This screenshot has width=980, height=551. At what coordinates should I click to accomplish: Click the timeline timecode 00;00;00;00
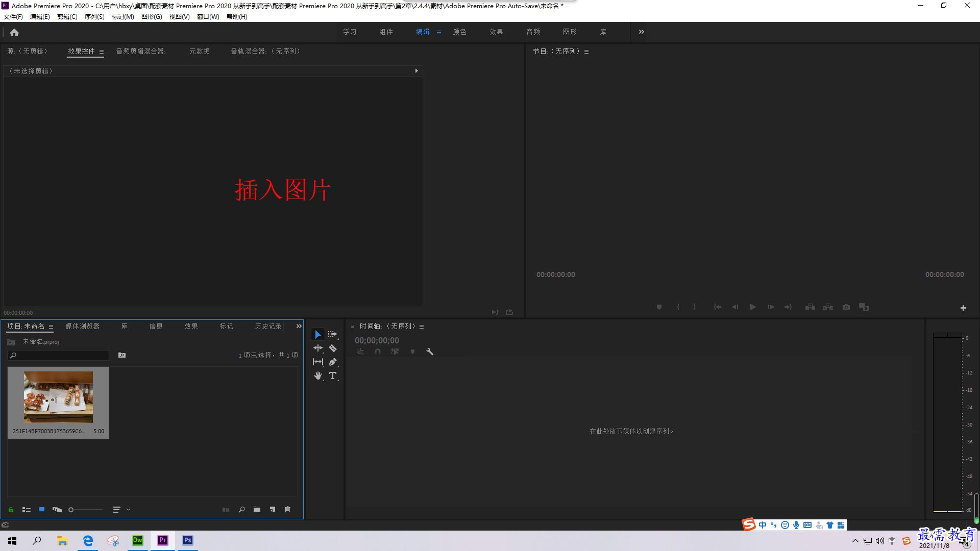tap(377, 340)
